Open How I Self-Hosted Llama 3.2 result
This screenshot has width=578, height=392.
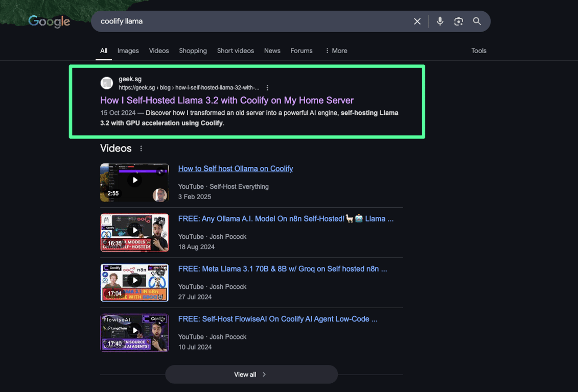click(227, 101)
